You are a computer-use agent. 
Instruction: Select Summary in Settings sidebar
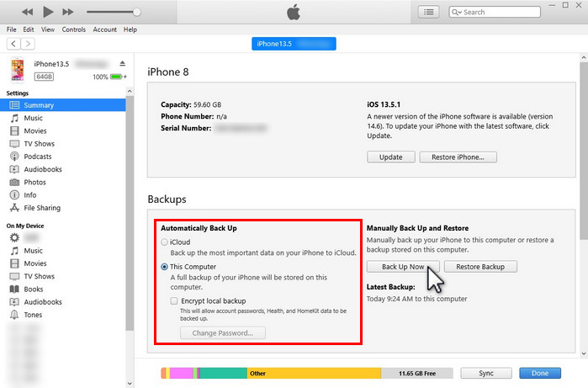pyautogui.click(x=62, y=105)
